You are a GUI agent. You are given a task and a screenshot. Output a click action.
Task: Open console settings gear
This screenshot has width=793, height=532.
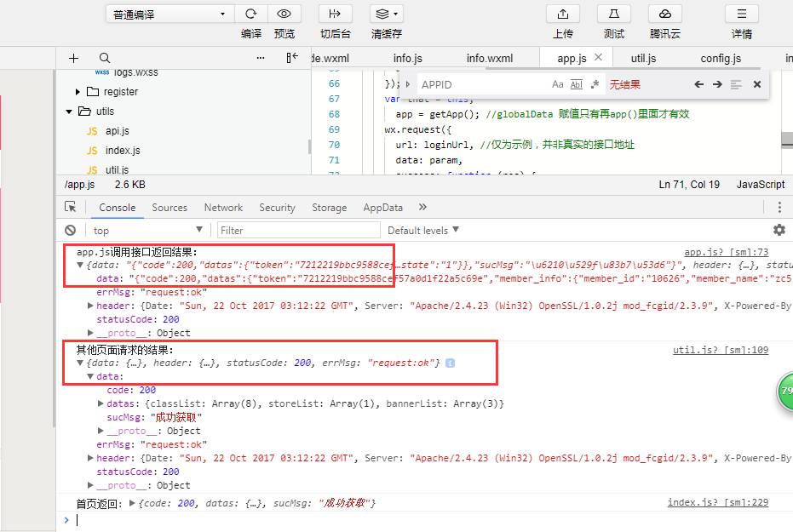(x=779, y=230)
